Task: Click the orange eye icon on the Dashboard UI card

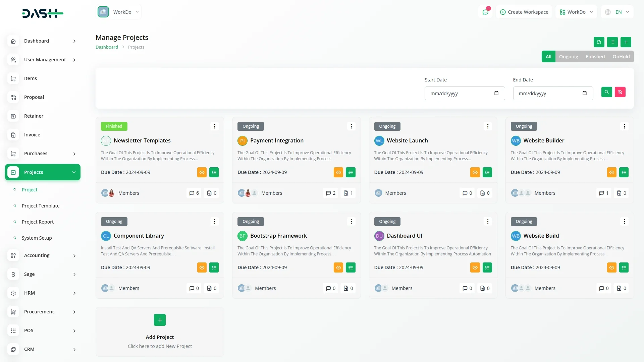Action: coord(475,267)
